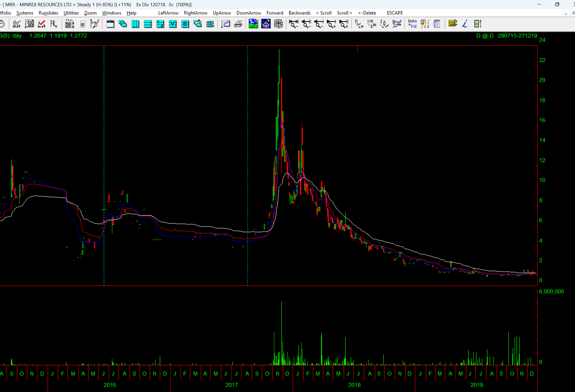The image size is (575, 392).
Task: Click the sunny landscape day icon
Action: click(253, 24)
